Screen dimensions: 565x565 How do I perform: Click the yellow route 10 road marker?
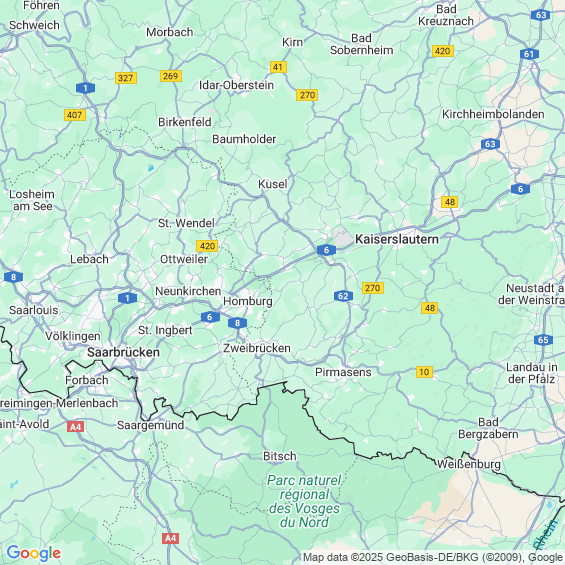424,372
